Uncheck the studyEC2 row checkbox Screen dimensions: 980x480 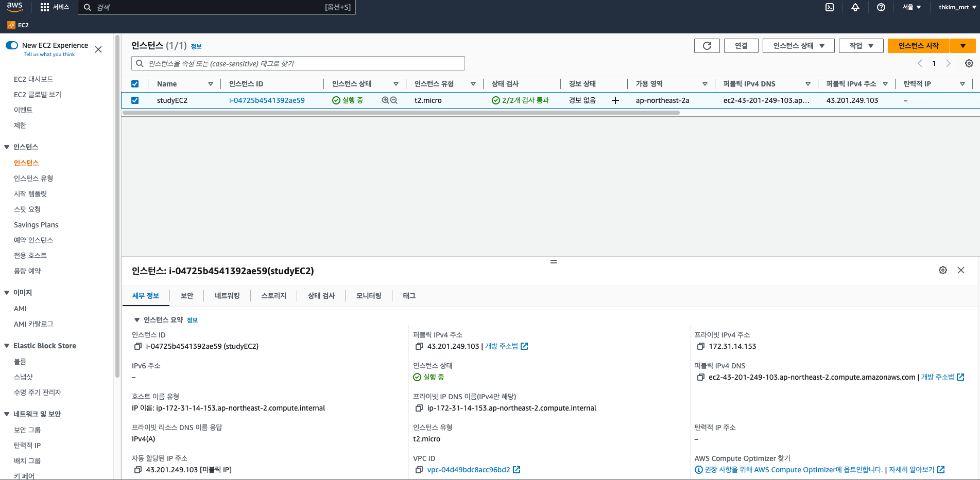coord(135,100)
